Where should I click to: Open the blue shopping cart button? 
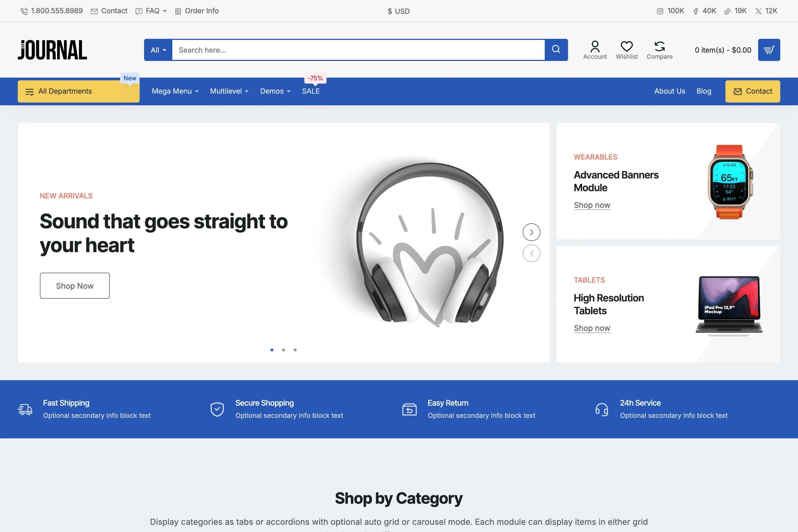(x=769, y=50)
